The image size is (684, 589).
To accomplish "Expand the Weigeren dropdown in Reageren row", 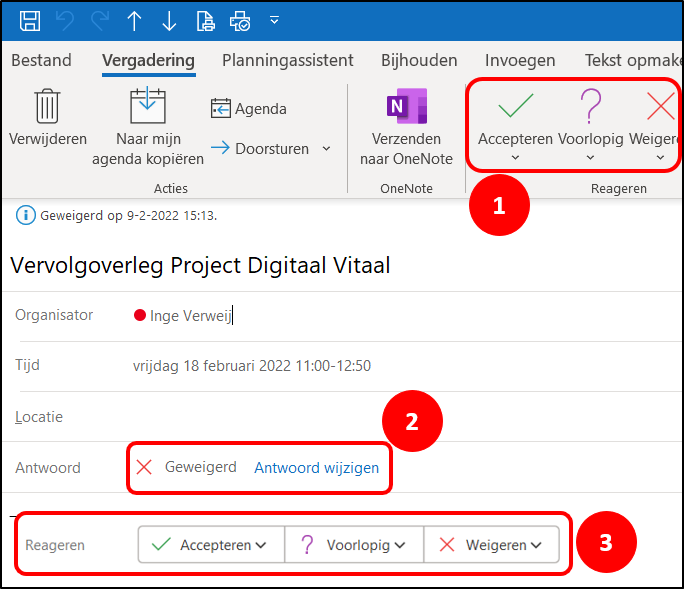I will click(x=536, y=545).
